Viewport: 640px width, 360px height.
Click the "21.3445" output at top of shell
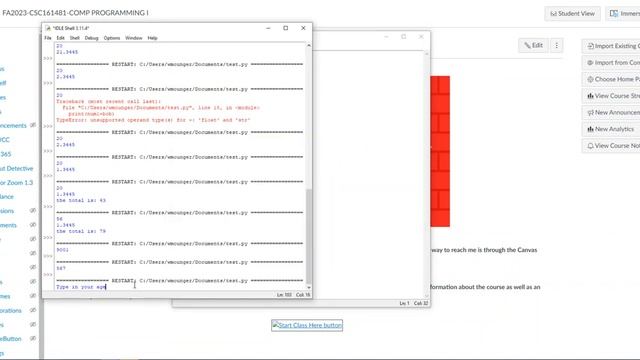[67, 52]
